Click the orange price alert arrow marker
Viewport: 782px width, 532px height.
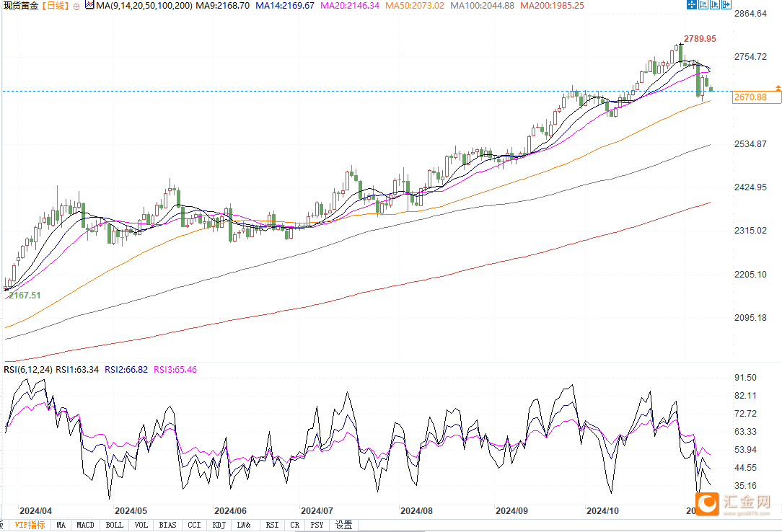[778, 88]
